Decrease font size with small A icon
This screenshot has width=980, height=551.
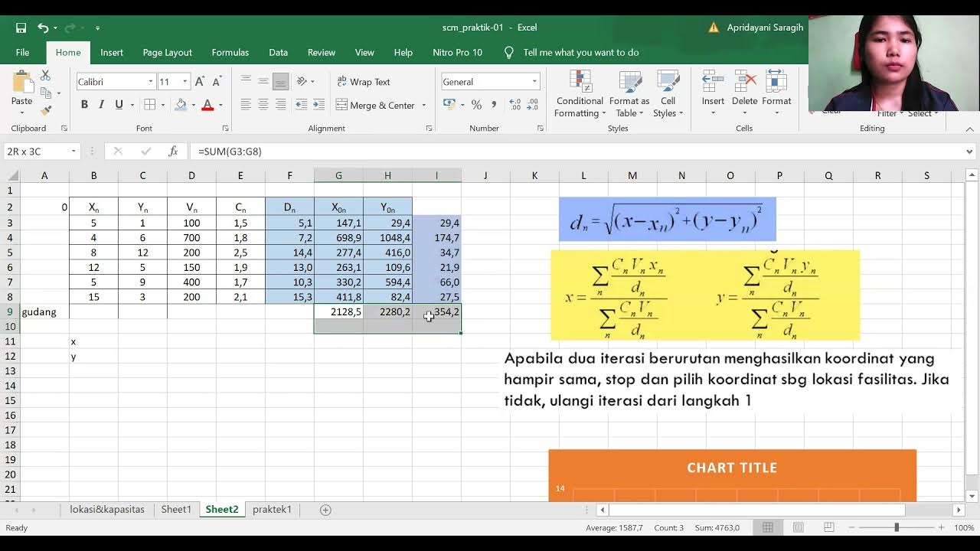coord(217,82)
